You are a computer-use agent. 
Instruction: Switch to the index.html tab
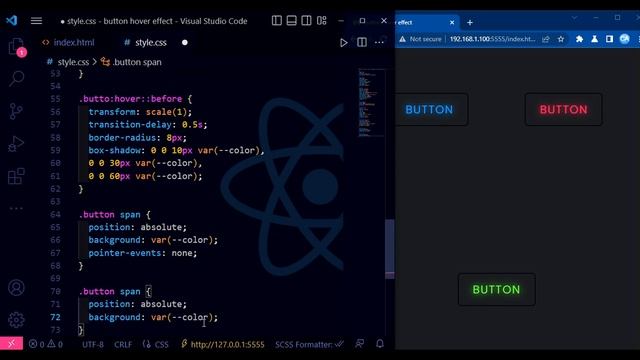68,42
